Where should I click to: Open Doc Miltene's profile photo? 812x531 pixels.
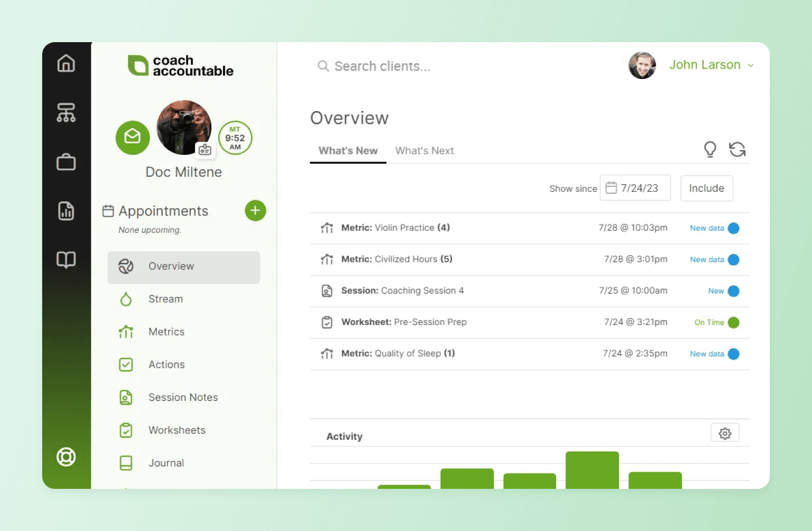coord(184,127)
